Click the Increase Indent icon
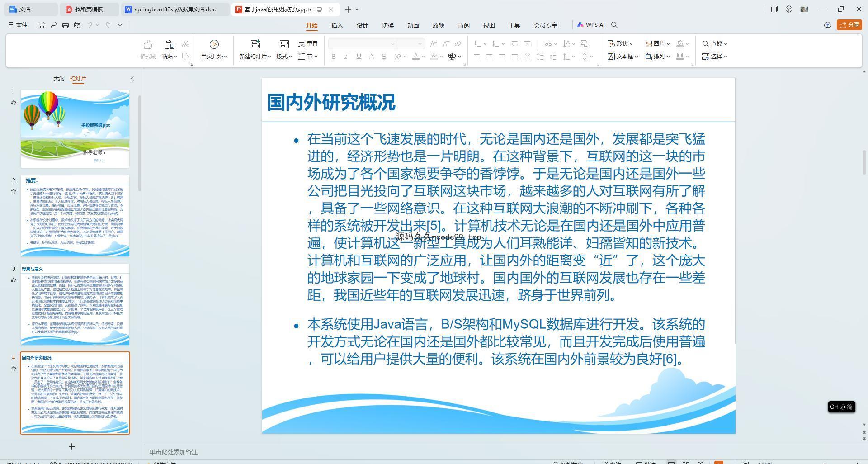The height and width of the screenshot is (464, 868). (527, 44)
